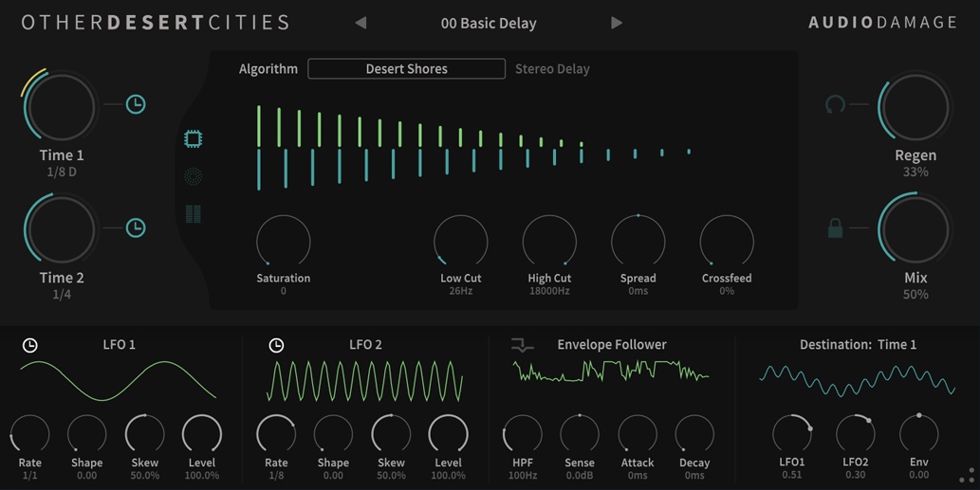This screenshot has height=490, width=980.
Task: Open the Destination: Time 1 selector
Action: point(858,345)
